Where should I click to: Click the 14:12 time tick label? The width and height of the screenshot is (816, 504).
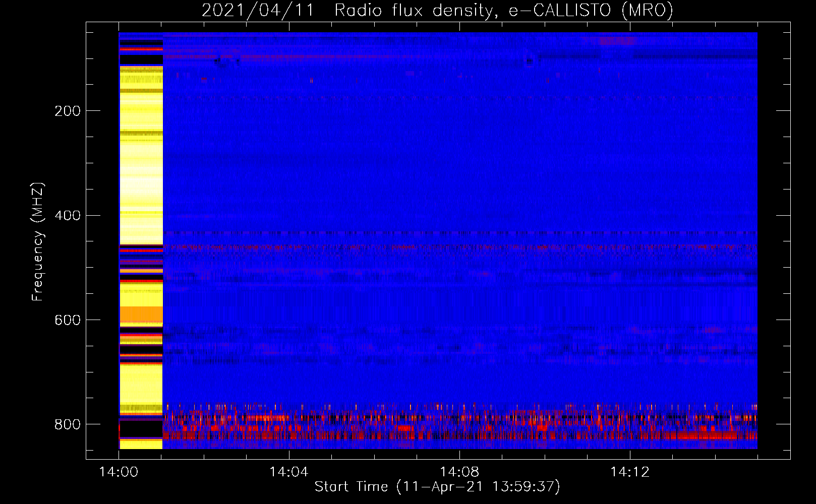(x=630, y=472)
